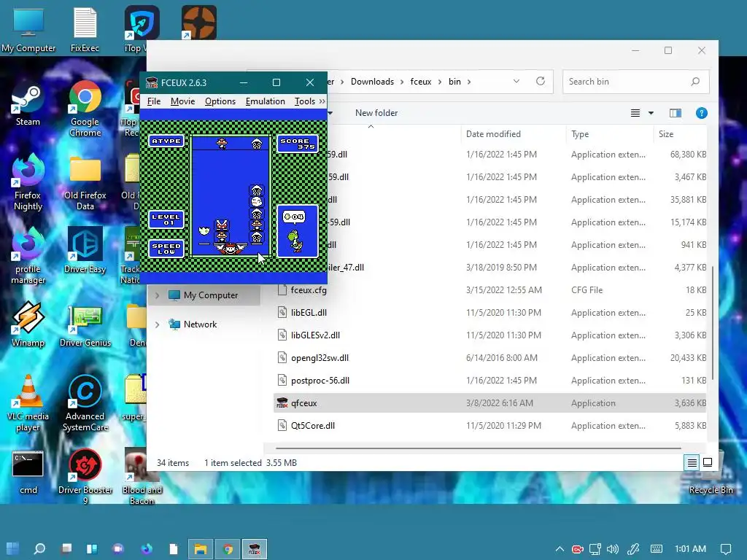Open the FCEUX Movie menu

(x=182, y=101)
